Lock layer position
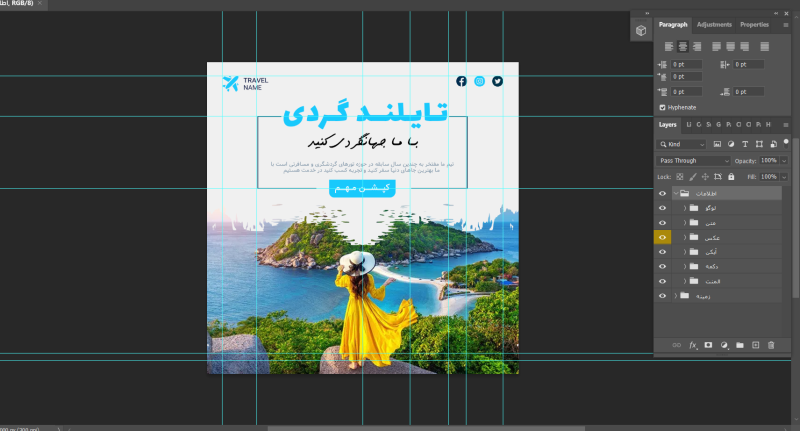The image size is (800, 431). [705, 177]
